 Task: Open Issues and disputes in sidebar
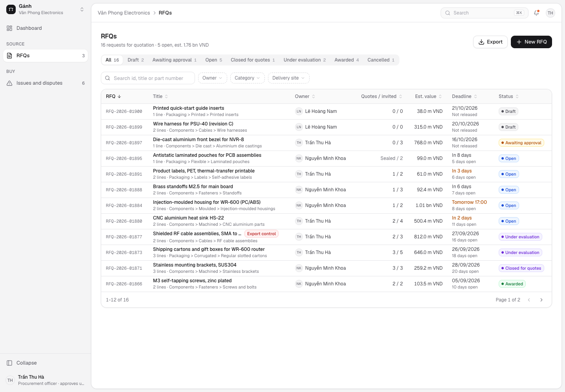(x=46, y=83)
